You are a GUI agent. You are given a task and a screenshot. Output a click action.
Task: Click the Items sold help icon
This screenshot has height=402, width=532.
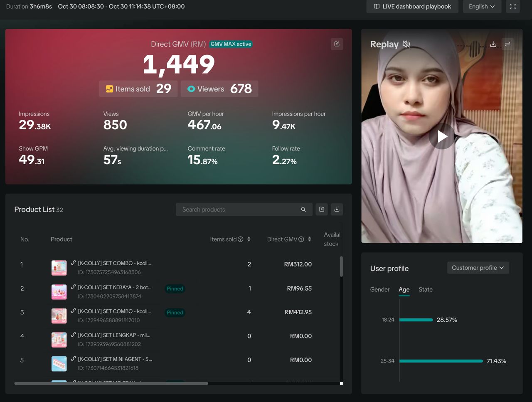(240, 239)
